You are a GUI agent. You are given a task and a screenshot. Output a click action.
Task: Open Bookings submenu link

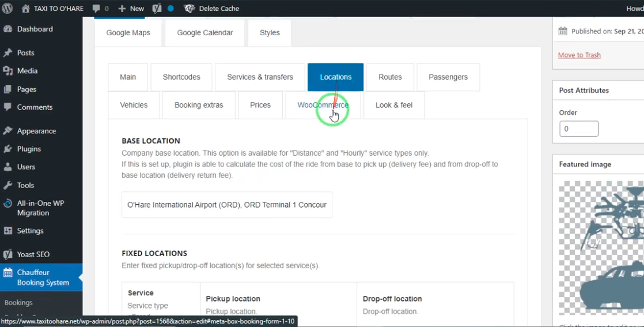click(x=18, y=303)
